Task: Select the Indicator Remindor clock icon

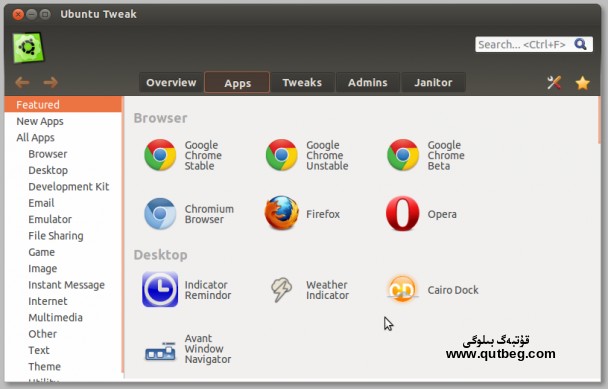Action: pyautogui.click(x=160, y=289)
